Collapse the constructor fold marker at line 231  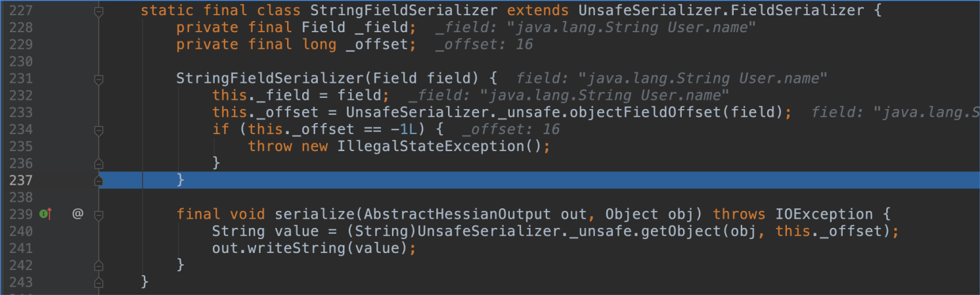[99, 79]
